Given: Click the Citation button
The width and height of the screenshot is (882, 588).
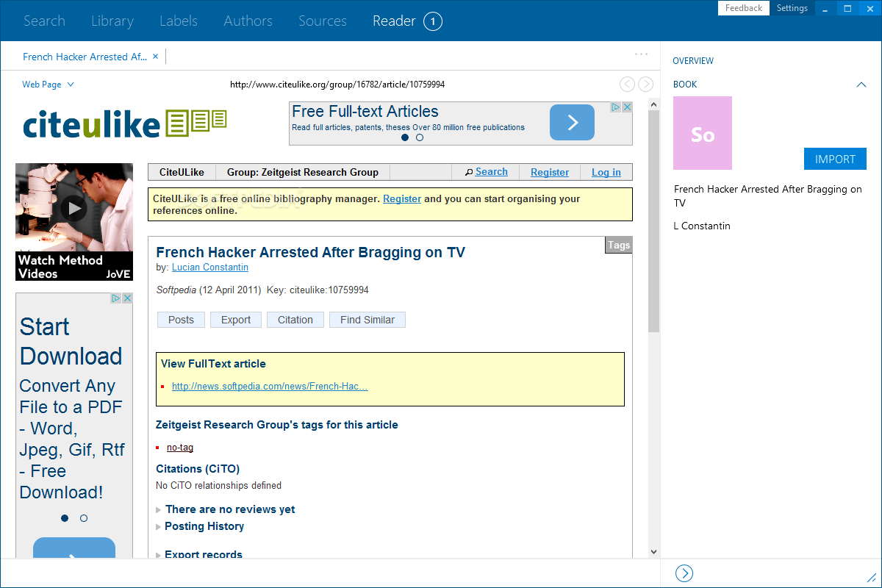Looking at the screenshot, I should 295,320.
